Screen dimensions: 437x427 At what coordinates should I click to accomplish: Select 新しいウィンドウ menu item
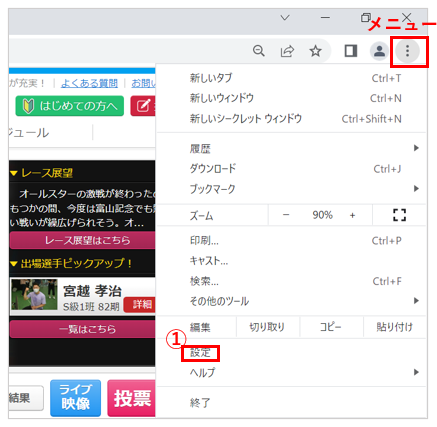(x=291, y=98)
